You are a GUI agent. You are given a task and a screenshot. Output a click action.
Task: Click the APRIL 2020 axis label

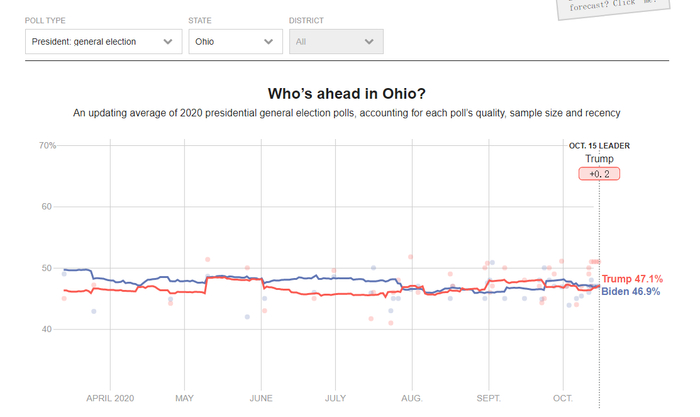click(x=110, y=398)
